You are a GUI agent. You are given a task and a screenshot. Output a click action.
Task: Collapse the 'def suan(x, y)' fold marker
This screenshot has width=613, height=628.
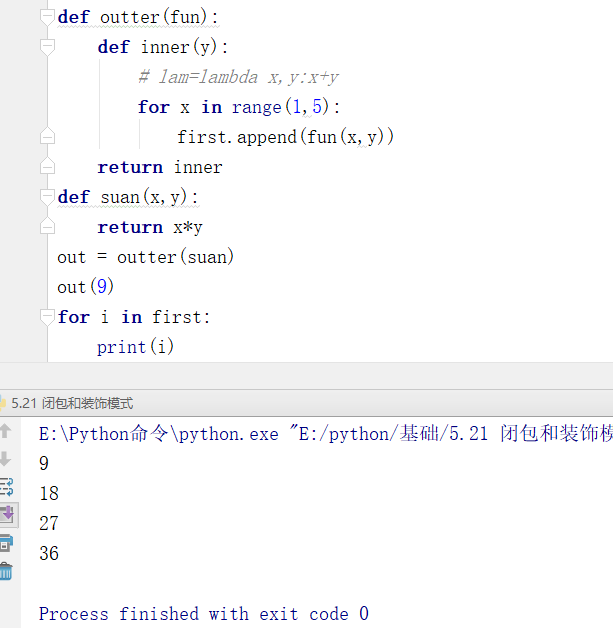click(x=47, y=197)
